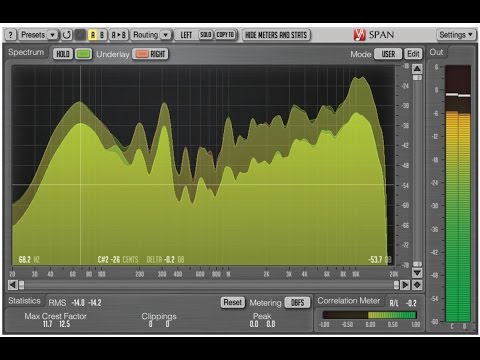The width and height of the screenshot is (480, 360).
Task: Select the LEFT channel group button
Action: (186, 35)
